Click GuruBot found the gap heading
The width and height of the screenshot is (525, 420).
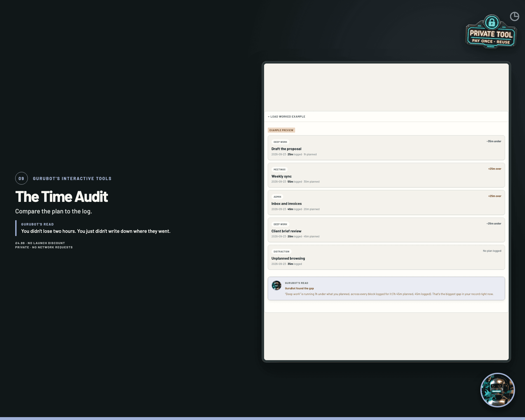[x=299, y=288]
